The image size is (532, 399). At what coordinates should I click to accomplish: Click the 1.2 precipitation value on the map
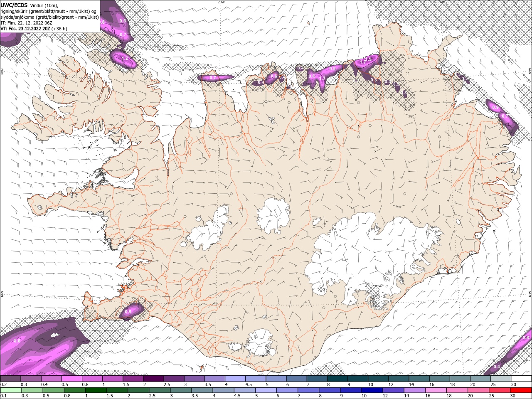coord(125,59)
